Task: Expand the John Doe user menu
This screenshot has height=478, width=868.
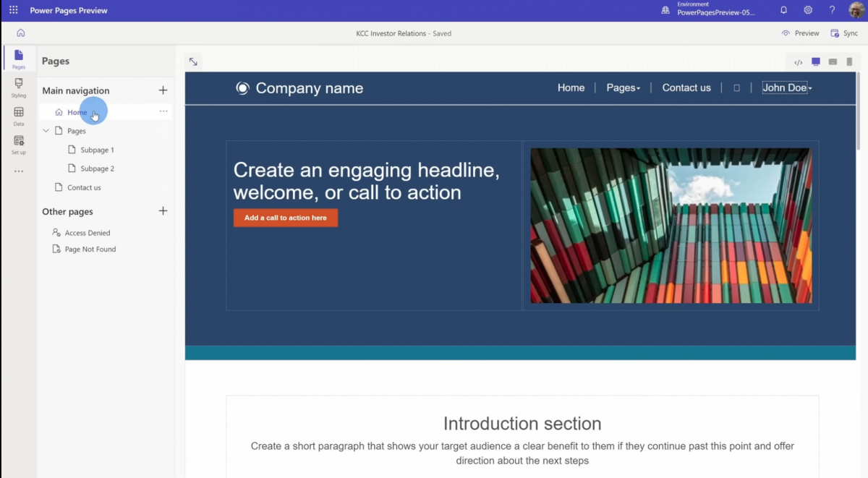Action: click(787, 88)
